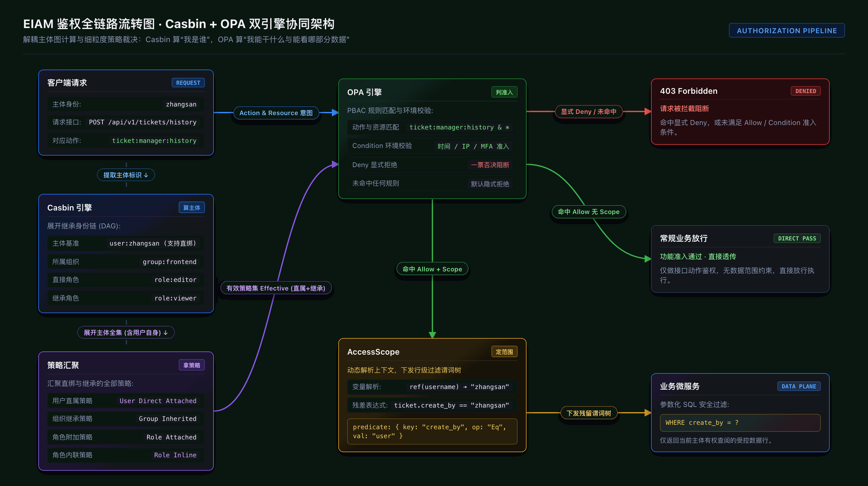Select the 主体基准 user:zhangsan row

(126, 243)
